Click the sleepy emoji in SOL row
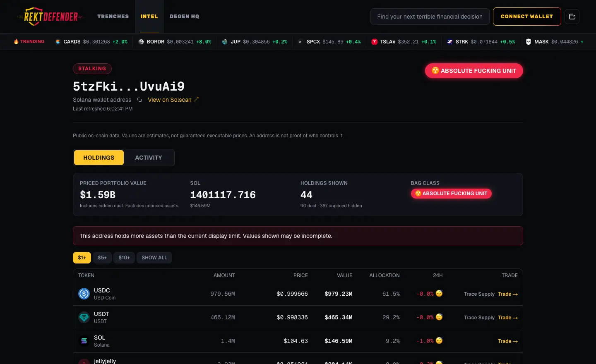Screen dimensions: 596x364 [439, 340]
